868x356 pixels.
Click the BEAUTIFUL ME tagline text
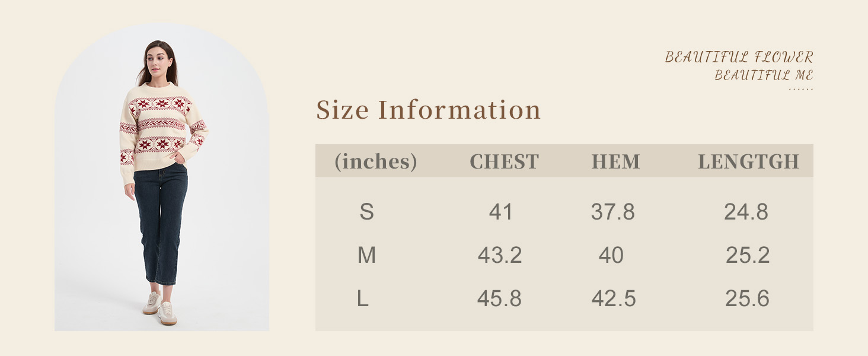pos(764,75)
